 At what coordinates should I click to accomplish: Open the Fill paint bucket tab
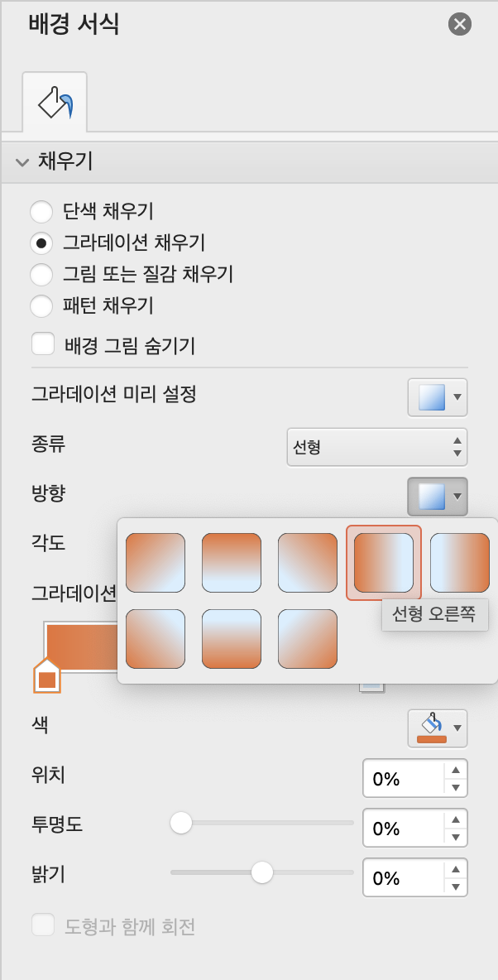coord(55,102)
